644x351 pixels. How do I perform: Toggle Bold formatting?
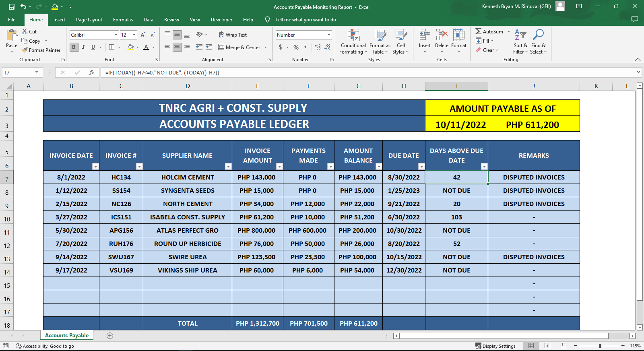click(x=74, y=47)
